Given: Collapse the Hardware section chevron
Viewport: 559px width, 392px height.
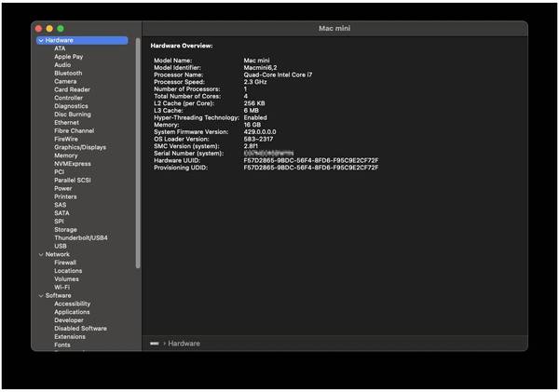Looking at the screenshot, I should [x=41, y=41].
